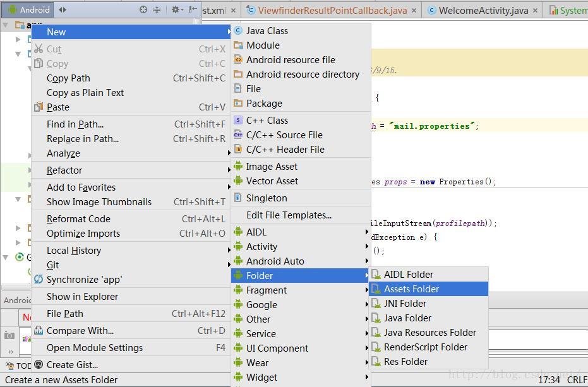This screenshot has width=588, height=387.
Task: Click the Java Resources Folder icon
Action: [x=376, y=333]
